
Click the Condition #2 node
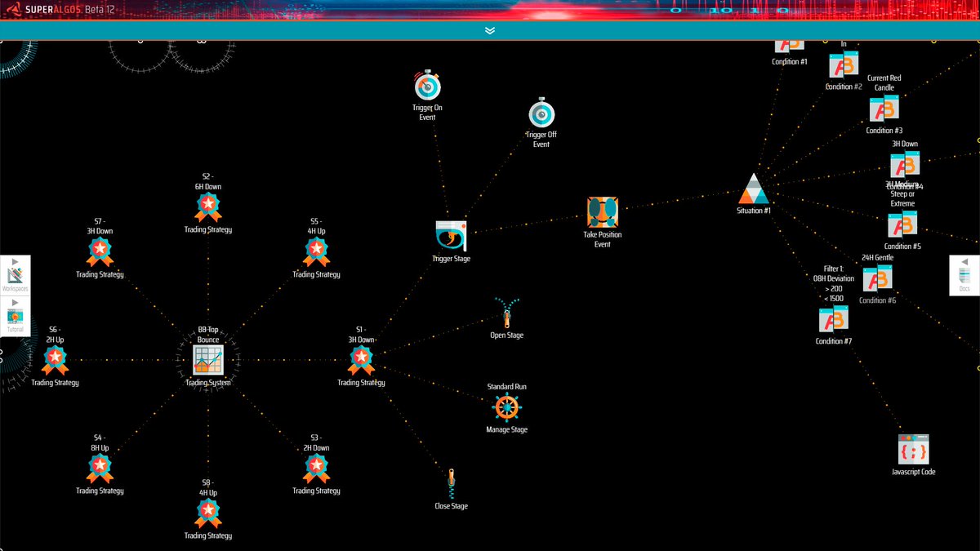[x=844, y=65]
